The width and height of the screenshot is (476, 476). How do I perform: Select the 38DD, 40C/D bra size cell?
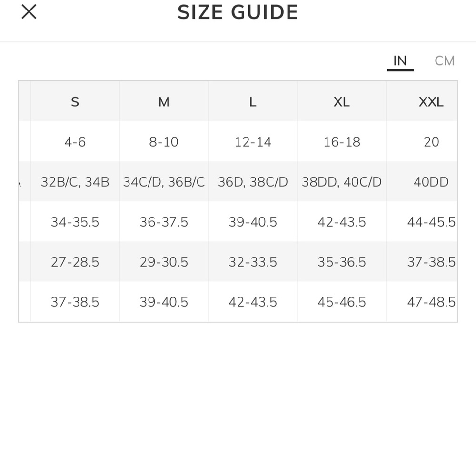coord(342,182)
